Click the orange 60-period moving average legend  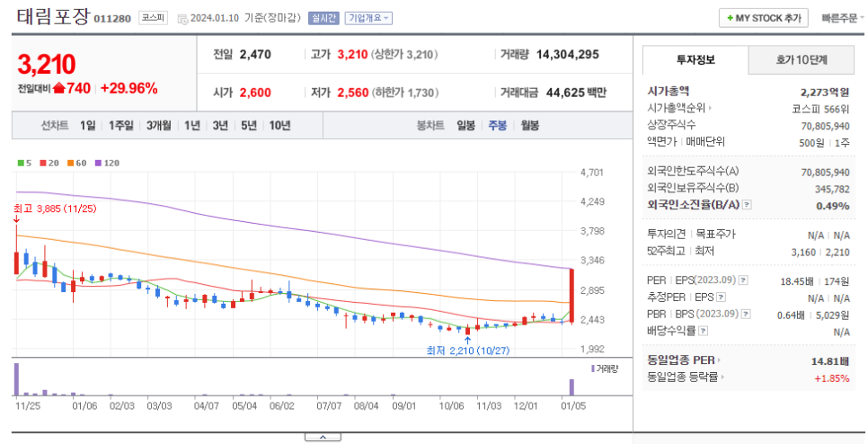(77, 164)
